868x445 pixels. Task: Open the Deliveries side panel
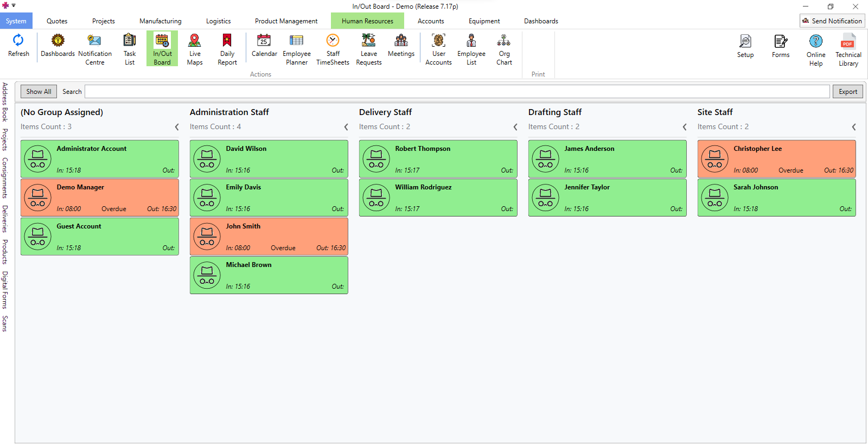5,219
